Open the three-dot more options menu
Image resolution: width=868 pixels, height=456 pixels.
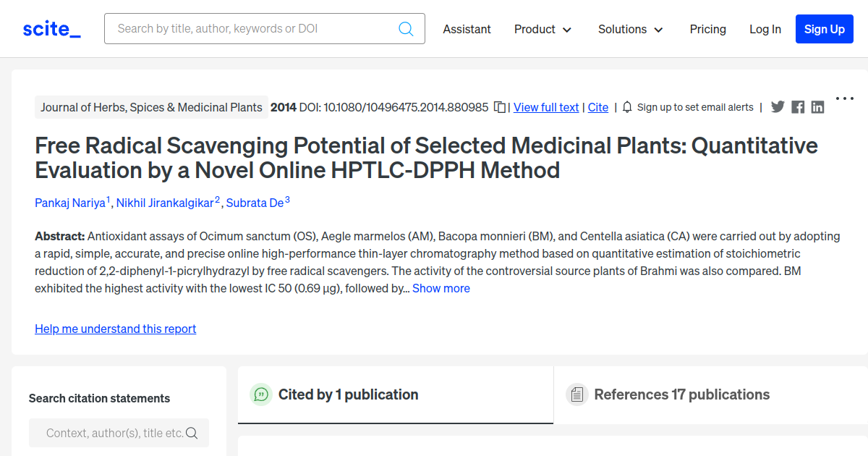coord(844,98)
